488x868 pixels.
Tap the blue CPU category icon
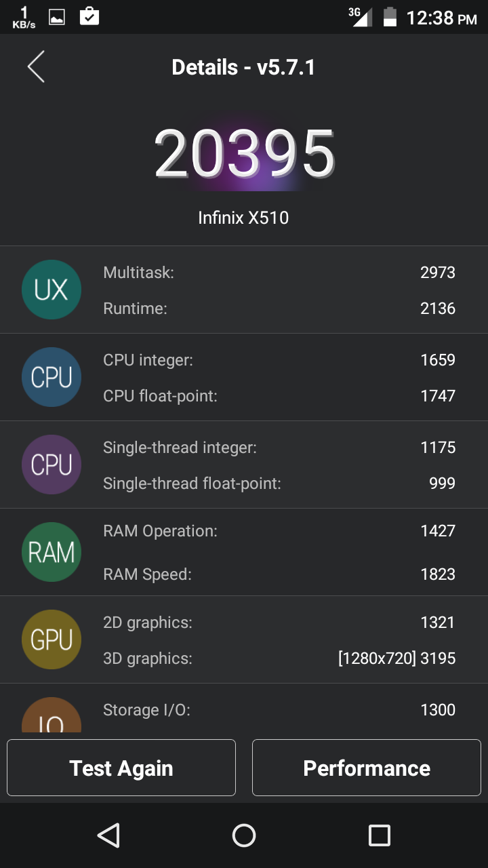52,377
